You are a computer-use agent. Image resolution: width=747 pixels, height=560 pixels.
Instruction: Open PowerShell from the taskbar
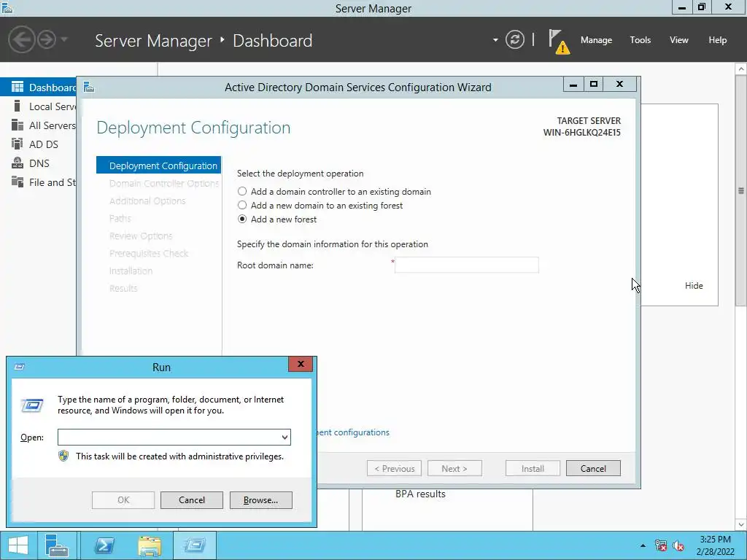(104, 545)
